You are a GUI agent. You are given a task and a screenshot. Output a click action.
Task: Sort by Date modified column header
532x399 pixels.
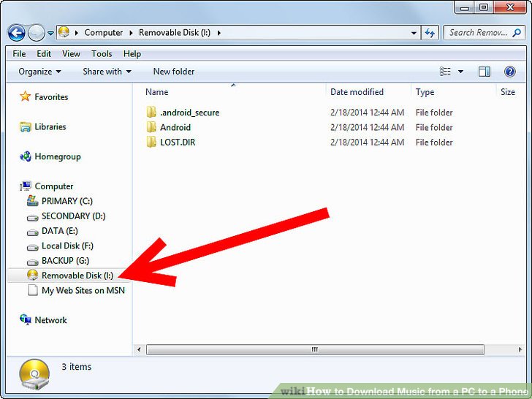[357, 92]
